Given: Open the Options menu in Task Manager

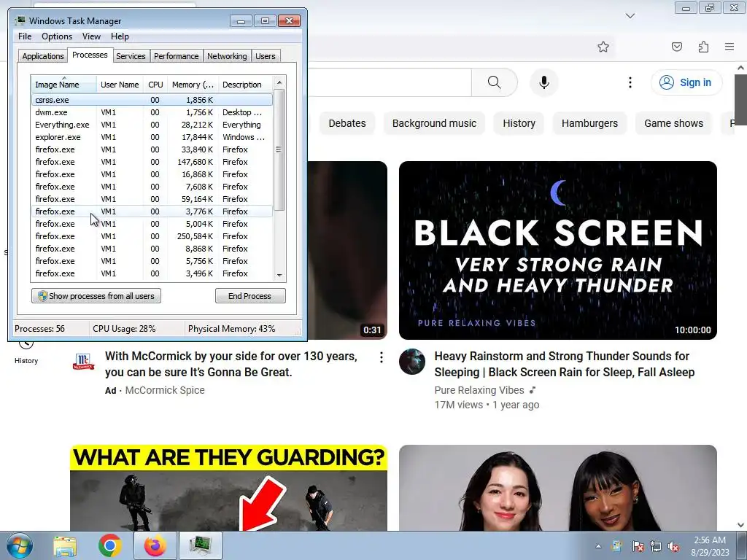Looking at the screenshot, I should click(57, 36).
